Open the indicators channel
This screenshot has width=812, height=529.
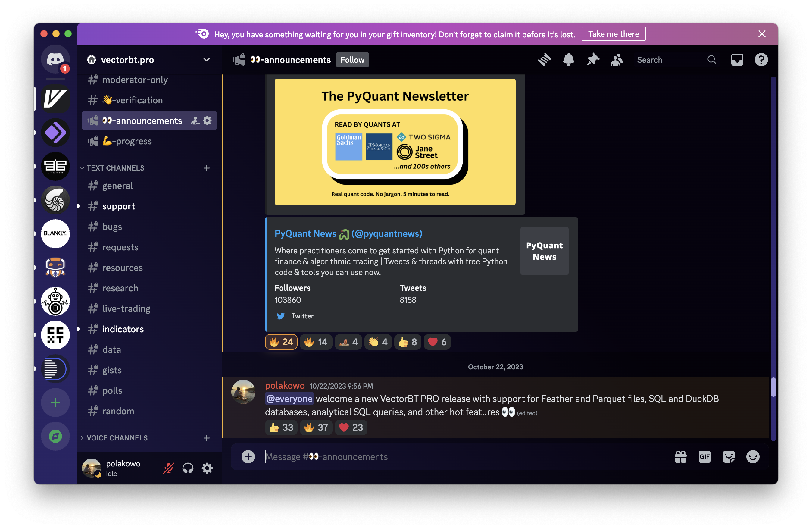tap(123, 329)
